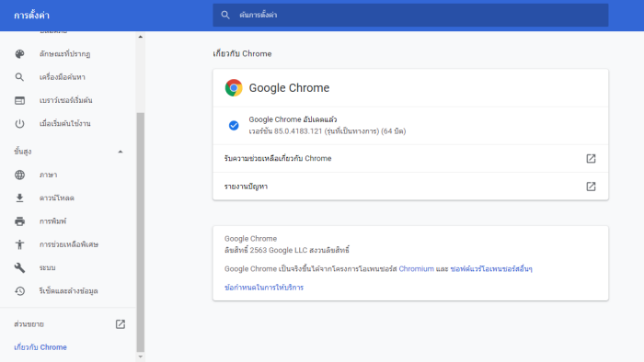Open the external icon for รายงานปัญหา row
The height and width of the screenshot is (362, 644).
[591, 187]
